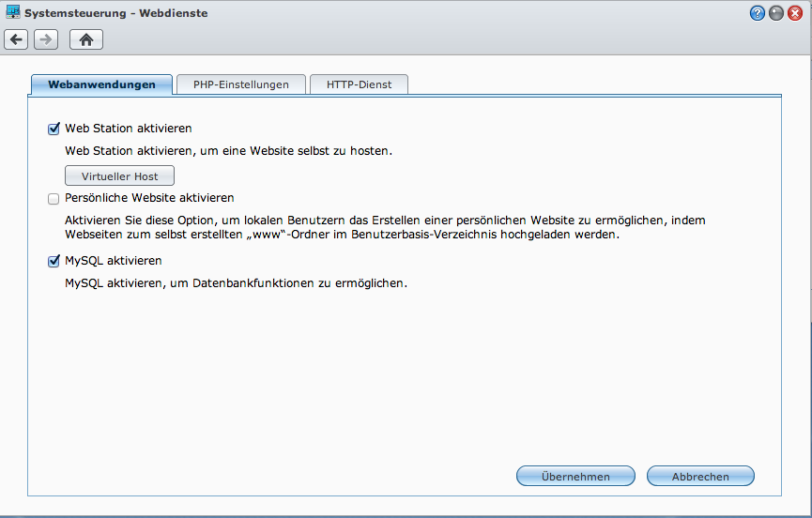
Task: Click the Systemsteuerung app icon in title bar
Action: click(x=13, y=13)
